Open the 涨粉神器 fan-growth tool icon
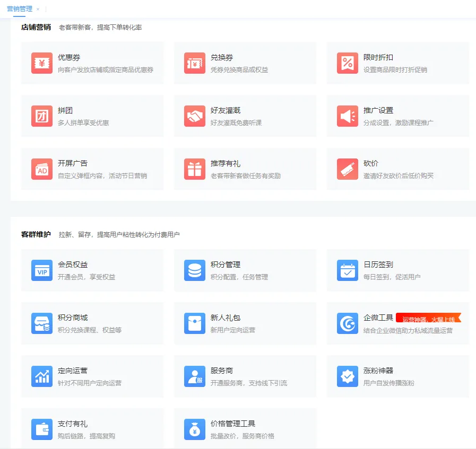This screenshot has width=476, height=449. [347, 377]
